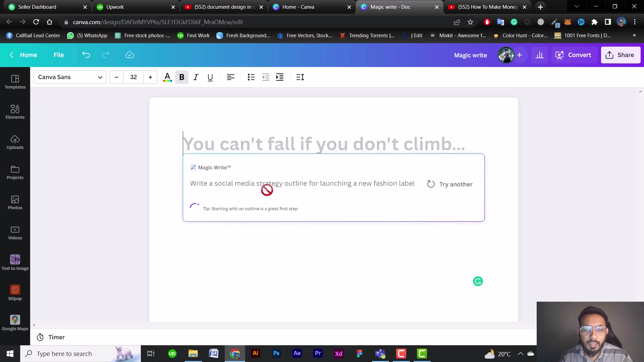Switch to the Home - Canva tab
This screenshot has width=644, height=362.
[311, 7]
